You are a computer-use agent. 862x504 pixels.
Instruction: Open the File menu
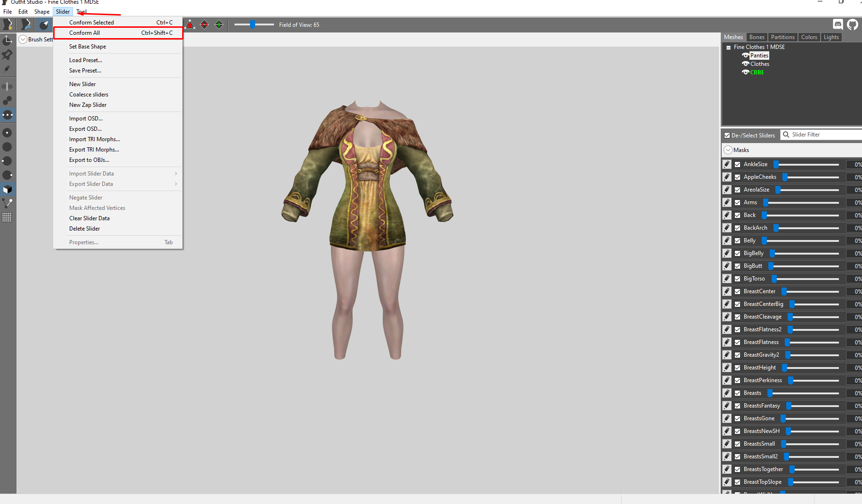[x=8, y=12]
